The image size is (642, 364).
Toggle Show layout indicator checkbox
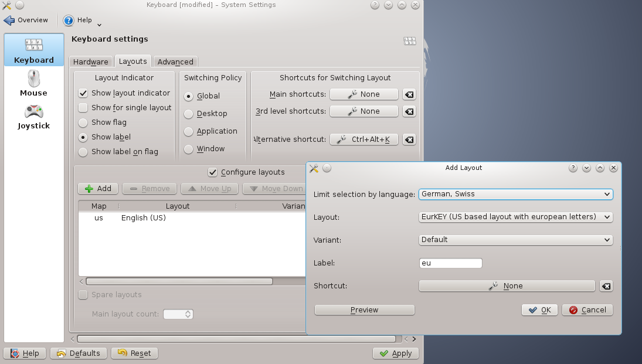(x=83, y=93)
